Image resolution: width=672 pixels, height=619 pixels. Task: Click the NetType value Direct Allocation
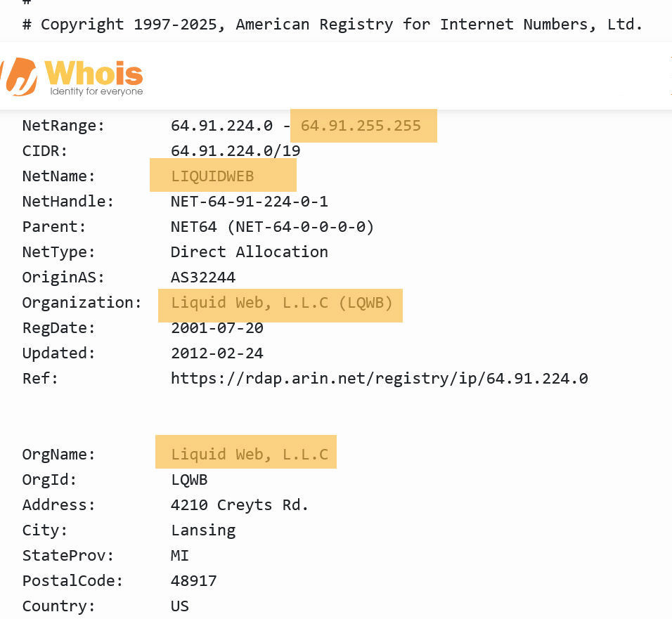[250, 252]
